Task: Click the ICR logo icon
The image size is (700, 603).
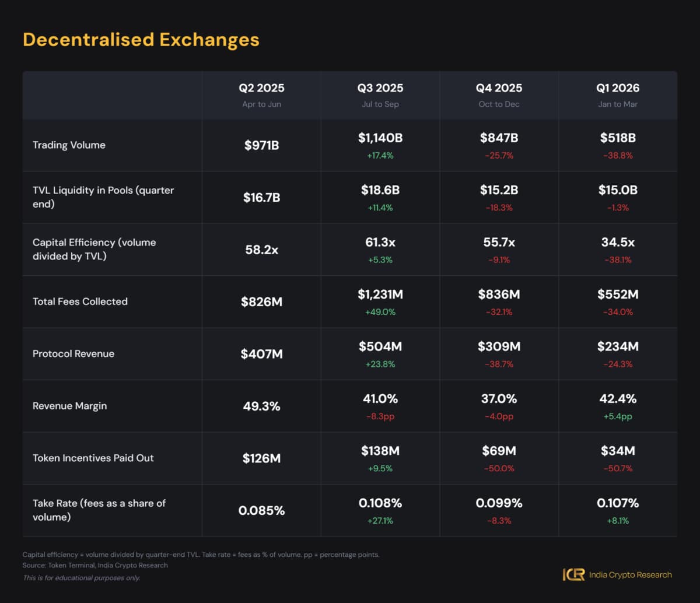Action: (573, 574)
